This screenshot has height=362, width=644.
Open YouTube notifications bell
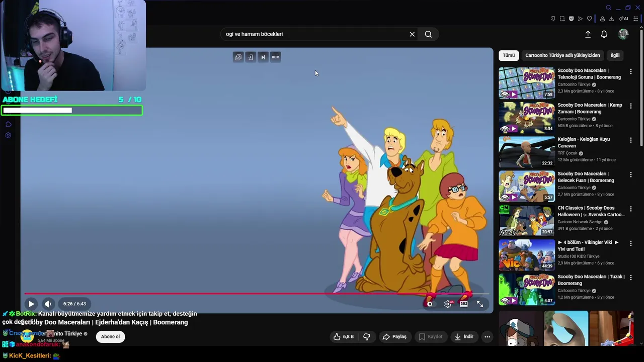604,34
